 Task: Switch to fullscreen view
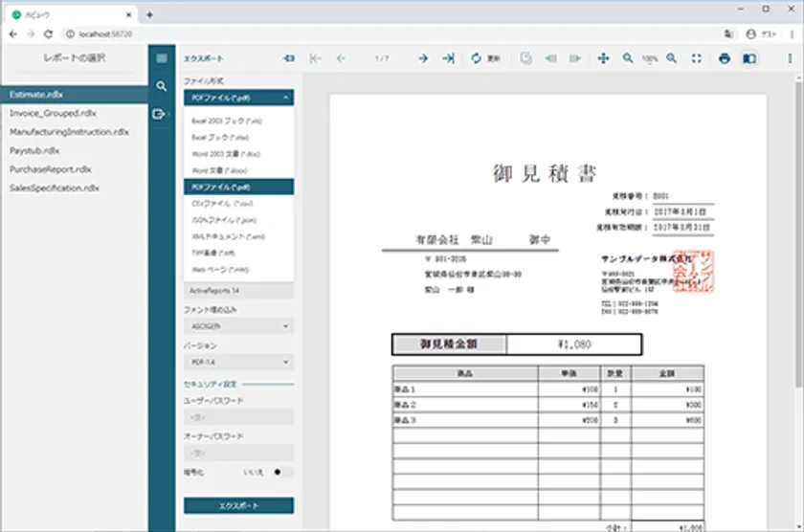(x=697, y=58)
